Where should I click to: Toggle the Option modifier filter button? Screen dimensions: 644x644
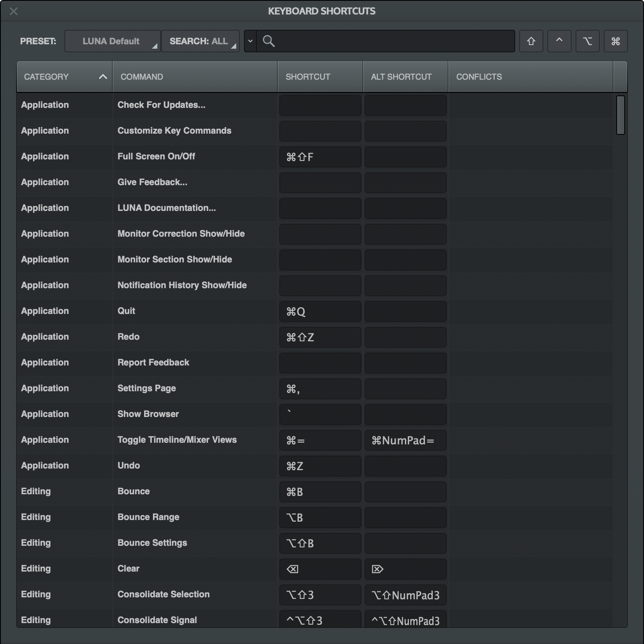(x=587, y=41)
